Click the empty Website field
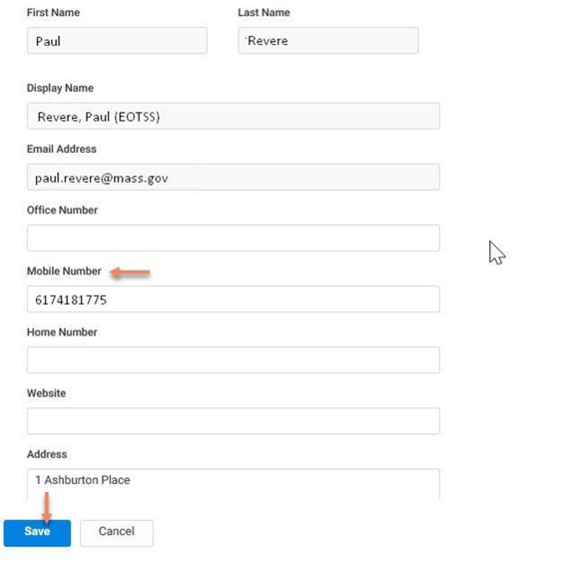Image resolution: width=565 pixels, height=563 pixels. point(233,421)
